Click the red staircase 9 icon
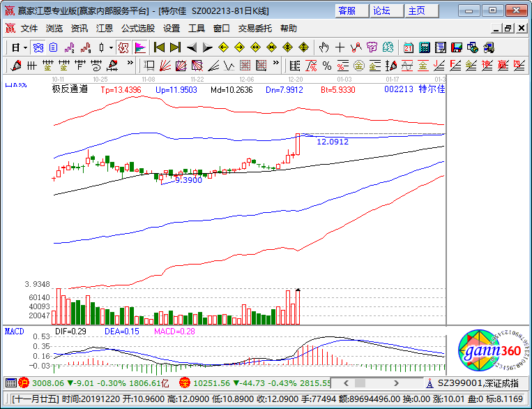This screenshot has height=409, width=532. pyautogui.click(x=86, y=48)
